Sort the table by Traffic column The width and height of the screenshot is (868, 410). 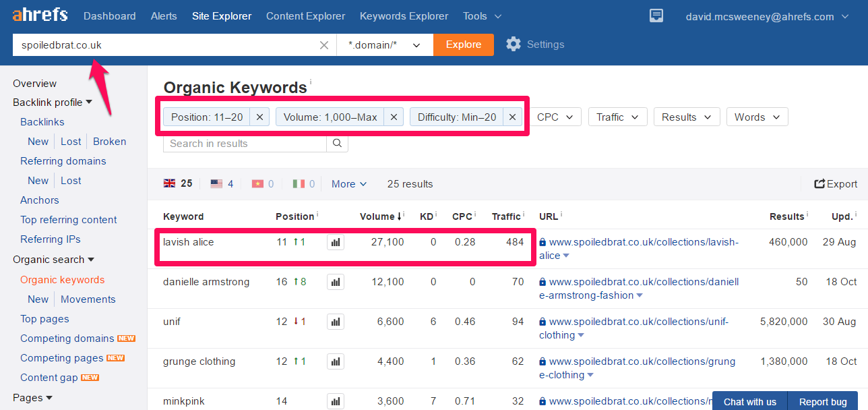[x=506, y=216]
